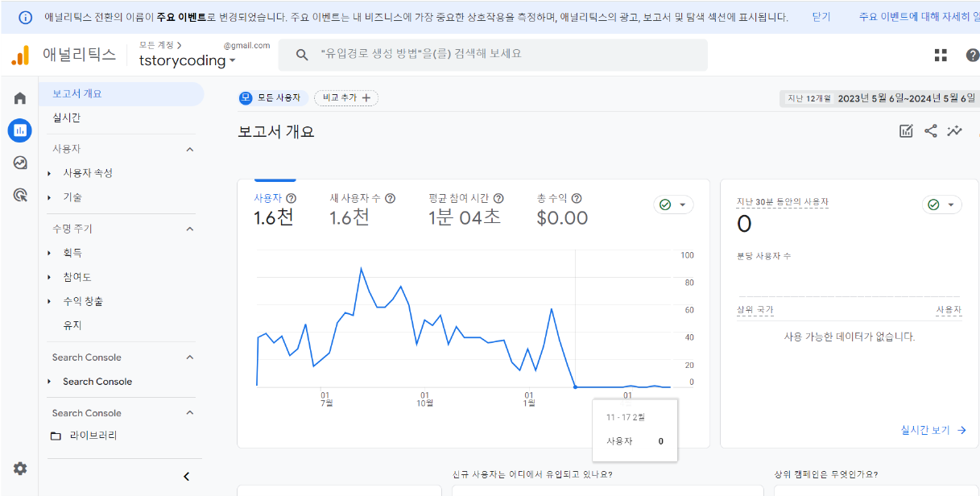This screenshot has width=980, height=496.
Task: Open the Explore compass icon
Action: point(19,163)
